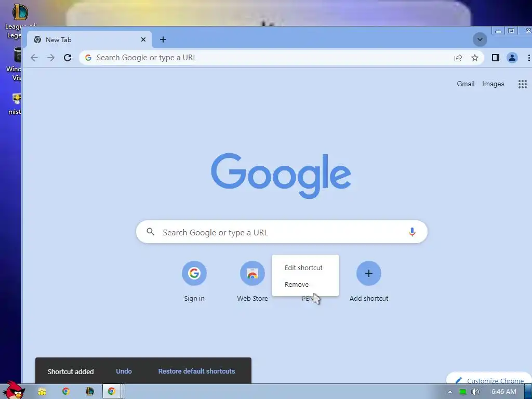Screen dimensions: 532x399
Task: Open the Web Store shortcut
Action: tap(252, 281)
